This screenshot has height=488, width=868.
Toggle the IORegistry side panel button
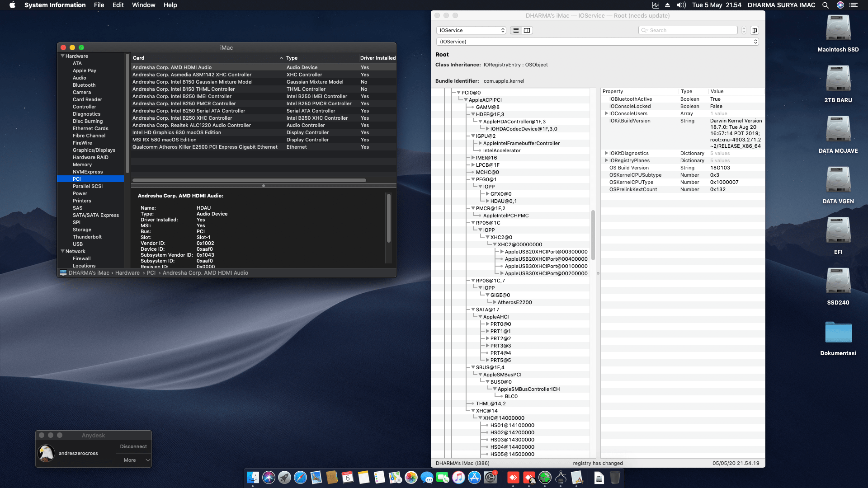pyautogui.click(x=755, y=30)
